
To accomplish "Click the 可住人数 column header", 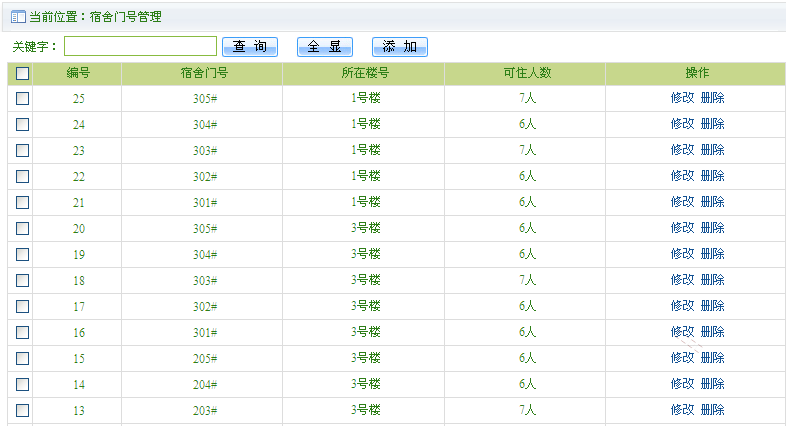I will click(x=527, y=73).
